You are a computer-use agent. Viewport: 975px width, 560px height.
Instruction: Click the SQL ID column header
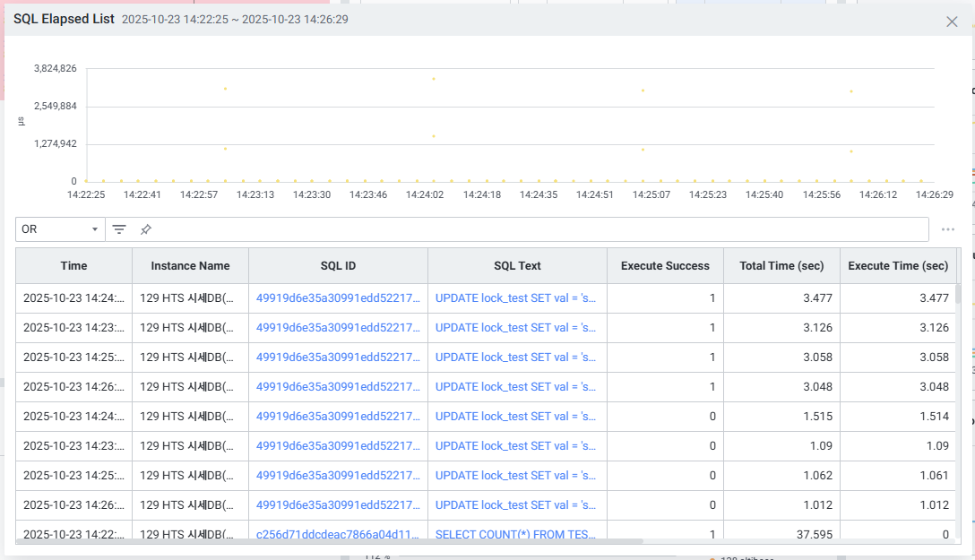click(x=338, y=266)
